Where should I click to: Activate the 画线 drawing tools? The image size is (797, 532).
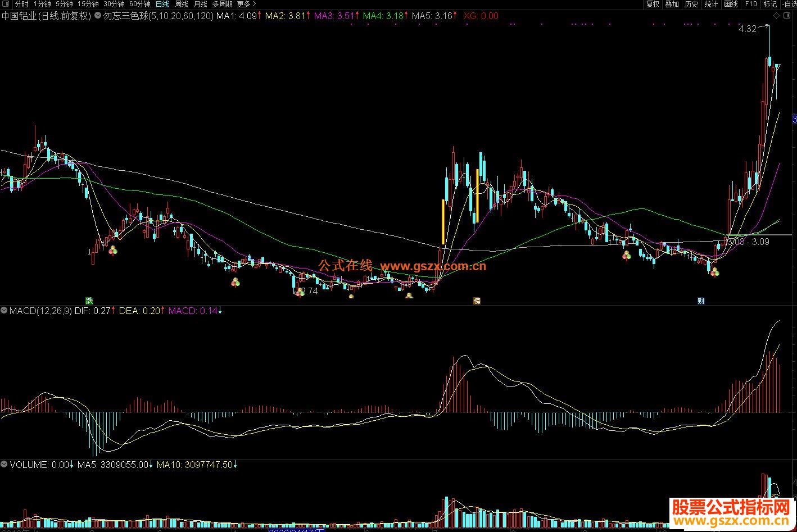tap(731, 4)
